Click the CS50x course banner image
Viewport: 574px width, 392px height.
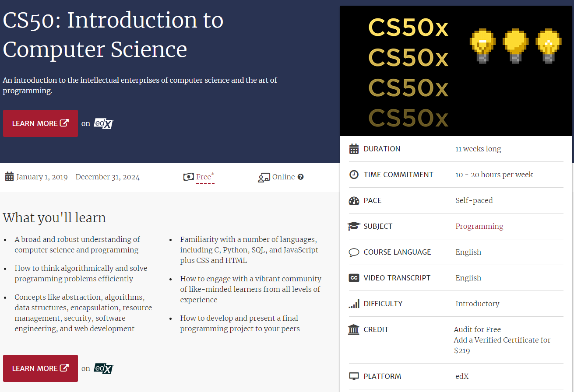[456, 71]
